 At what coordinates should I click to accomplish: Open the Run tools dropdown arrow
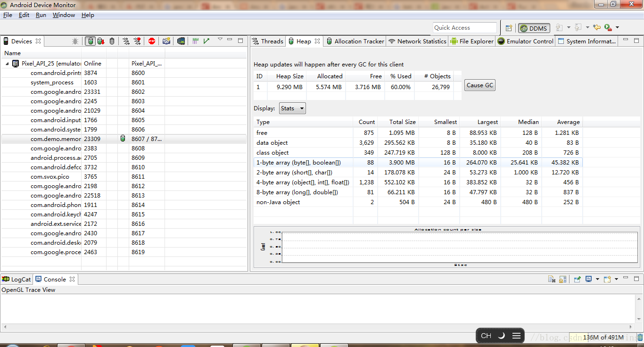[x=617, y=28]
